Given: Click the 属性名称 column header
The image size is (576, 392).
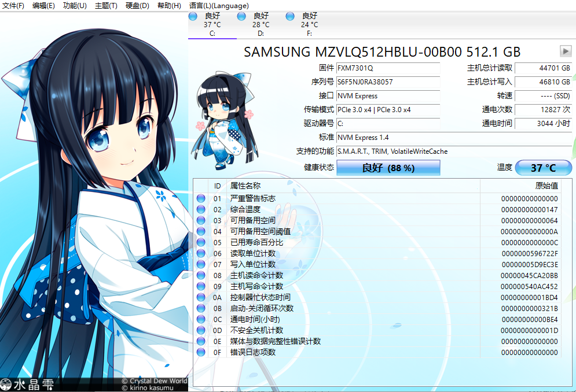Looking at the screenshot, I should 353,186.
